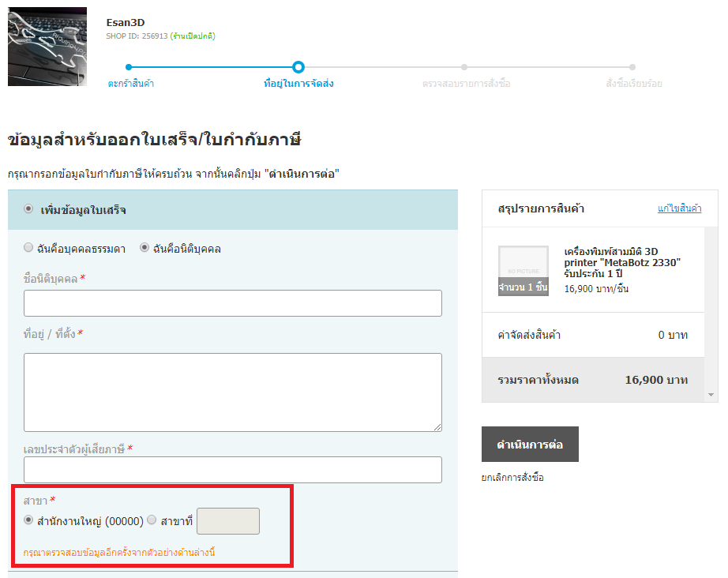Jump to ตรวจสอบรายการสั่งซื้อ step
This screenshot has width=728, height=578.
point(465,83)
